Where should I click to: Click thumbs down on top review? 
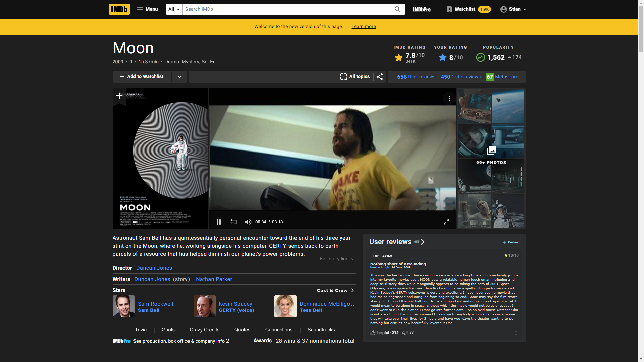(x=405, y=333)
